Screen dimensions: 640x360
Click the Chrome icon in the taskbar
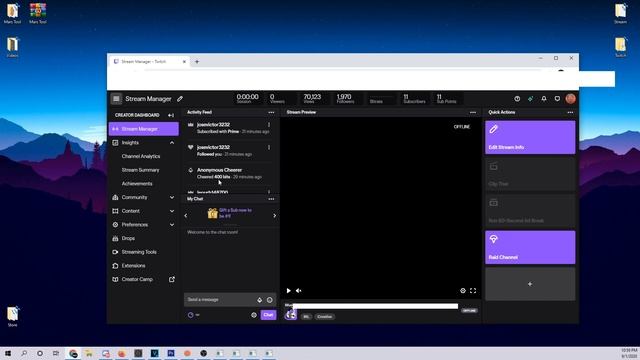click(73, 353)
